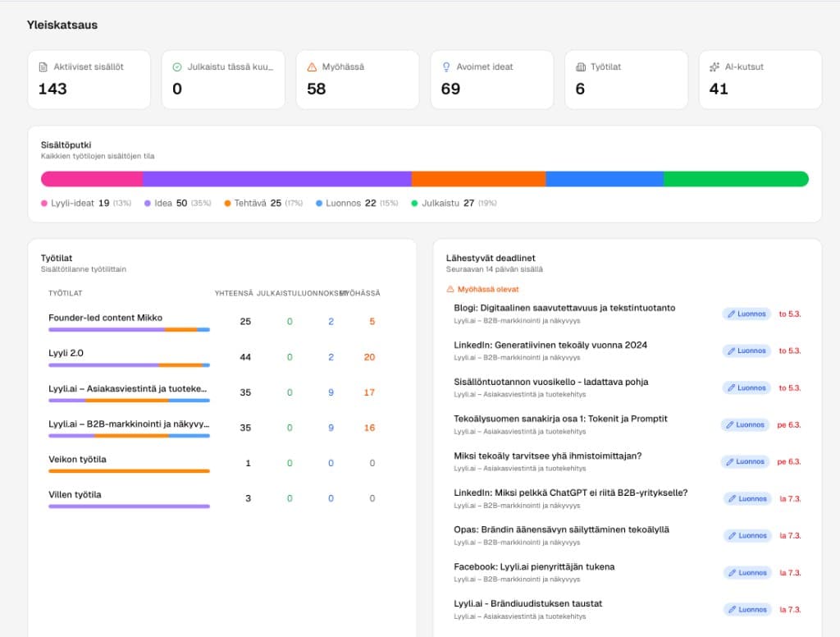
Task: Click the lightbulb icon on Avoimet ideat card
Action: coord(446,67)
